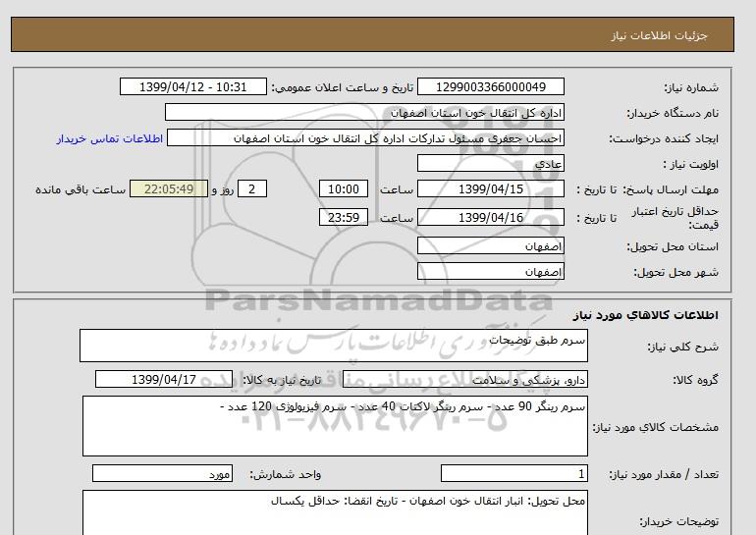Select the نام دستگاه خریدار label
Screen dimensions: 756x535
(x=674, y=113)
